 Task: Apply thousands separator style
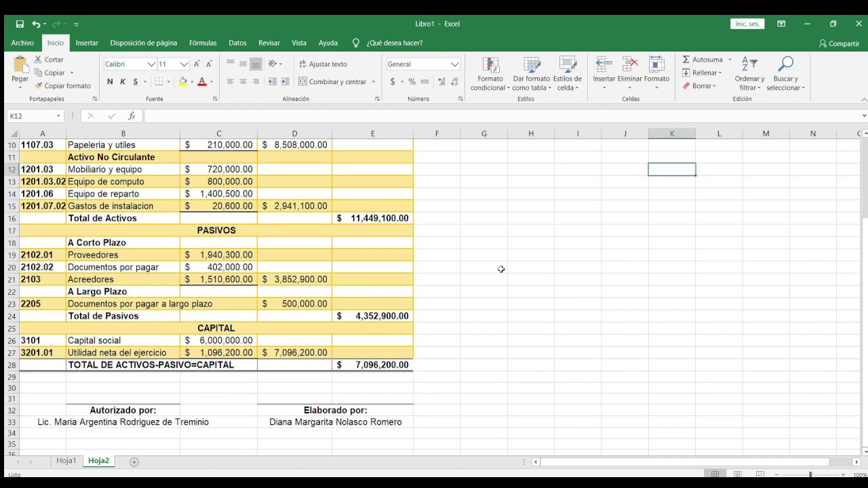point(425,82)
